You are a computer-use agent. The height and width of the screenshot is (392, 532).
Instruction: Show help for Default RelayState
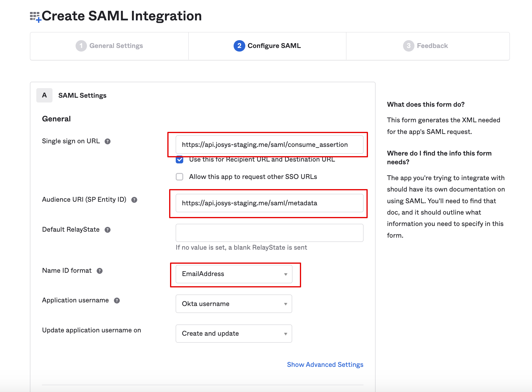[107, 230]
